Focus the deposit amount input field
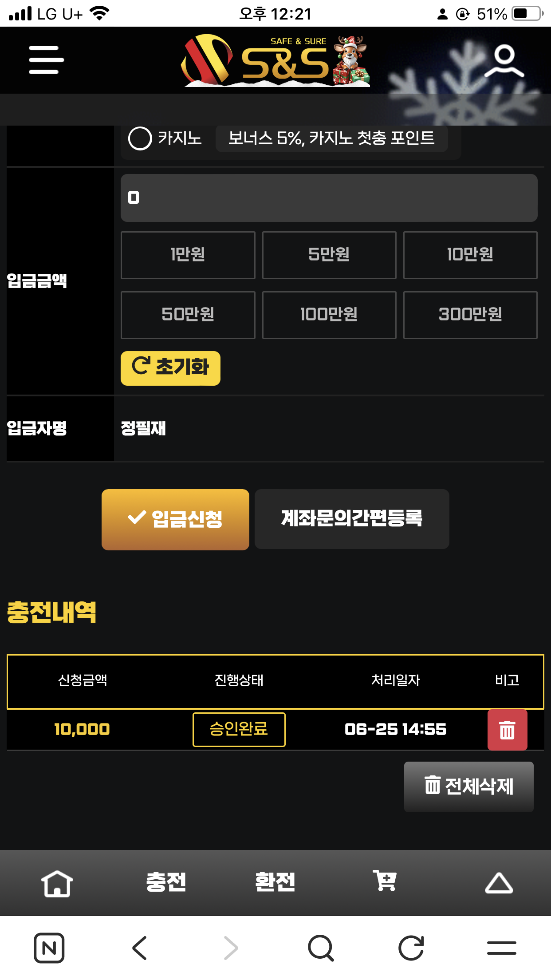This screenshot has width=551, height=980. [x=329, y=198]
